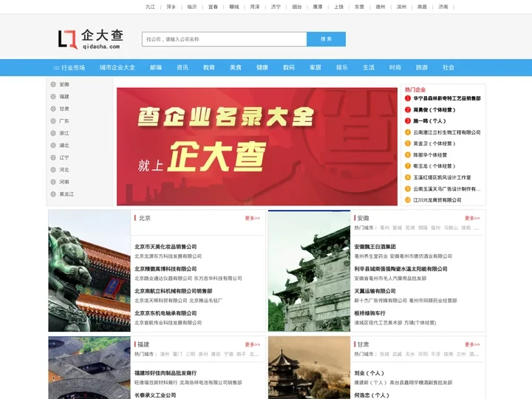Click 更多>> in the 北京 section

click(253, 218)
